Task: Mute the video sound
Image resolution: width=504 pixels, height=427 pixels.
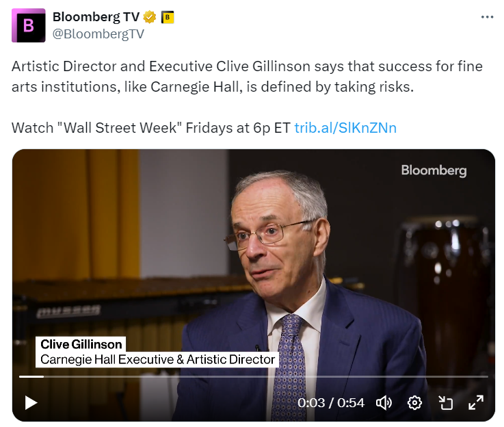Action: pos(384,402)
